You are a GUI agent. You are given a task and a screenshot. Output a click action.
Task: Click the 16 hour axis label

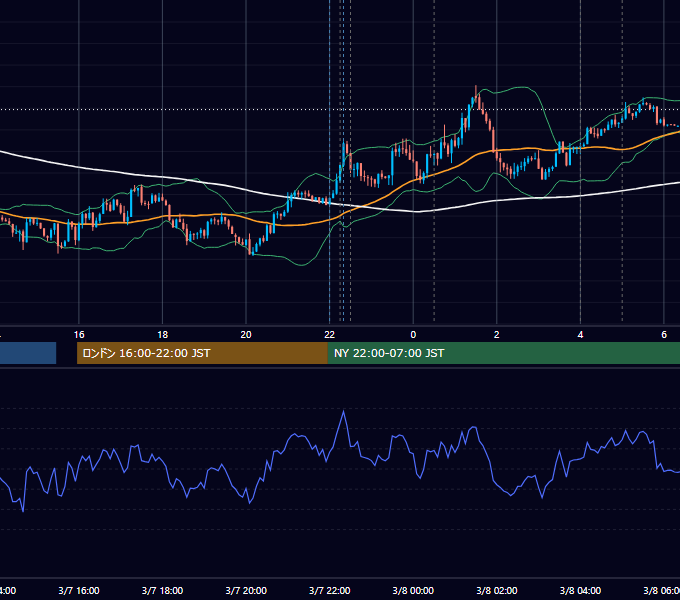(x=79, y=335)
